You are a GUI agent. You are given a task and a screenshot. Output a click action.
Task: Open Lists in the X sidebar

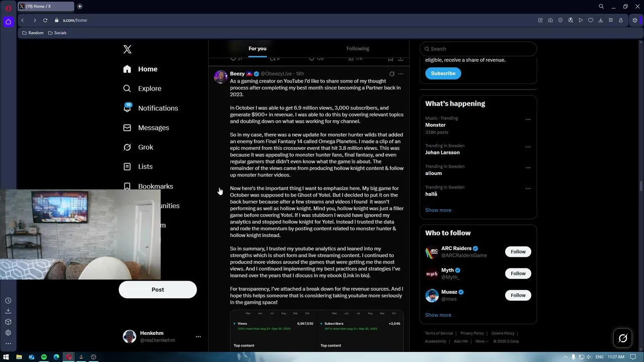[138, 166]
